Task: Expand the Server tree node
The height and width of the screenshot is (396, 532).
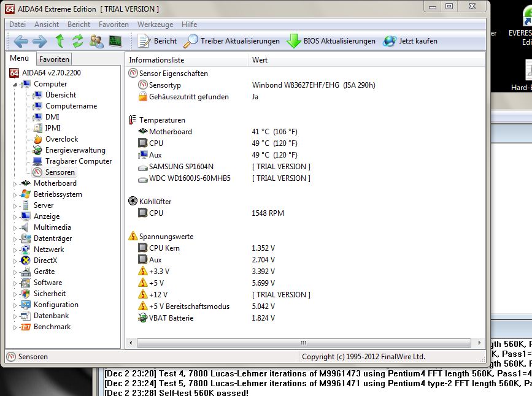Action: (15, 206)
